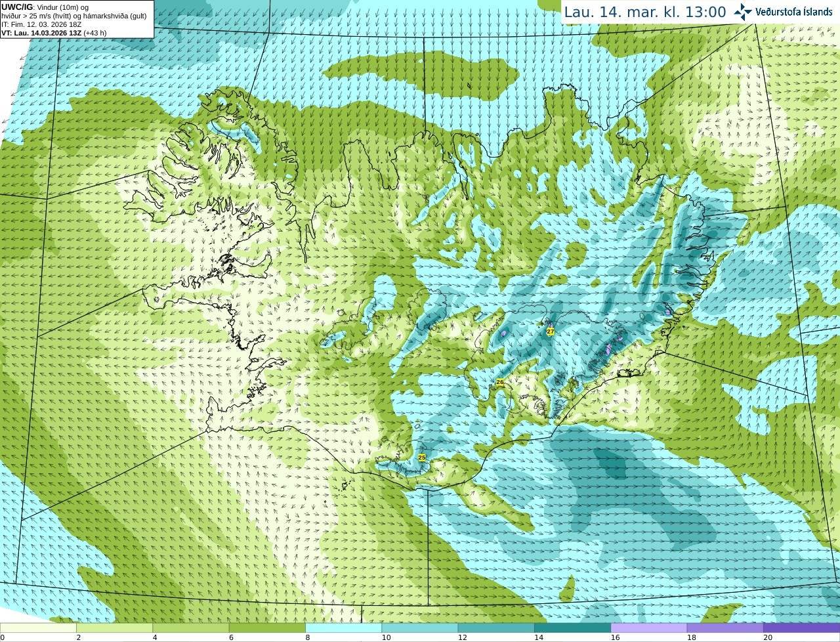Click the 2–4 m/s legend swatch
The height and width of the screenshot is (642, 840).
point(114,628)
